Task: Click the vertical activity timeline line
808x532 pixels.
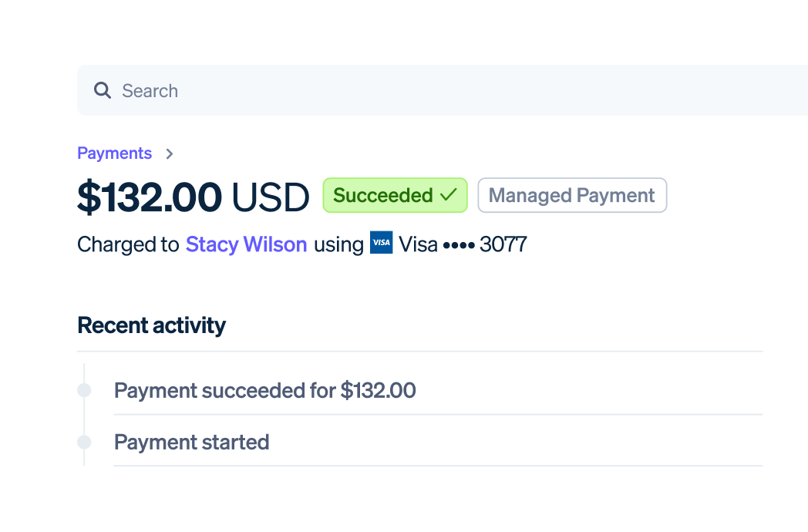Action: point(84,416)
